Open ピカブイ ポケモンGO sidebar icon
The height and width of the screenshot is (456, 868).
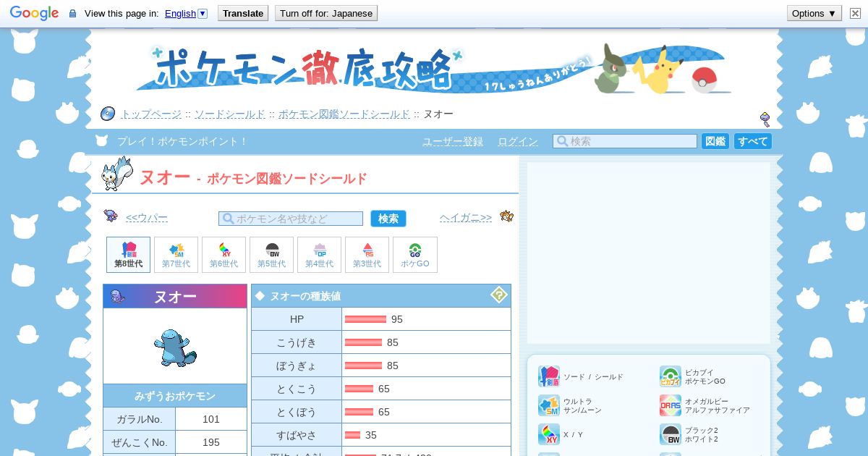[671, 376]
